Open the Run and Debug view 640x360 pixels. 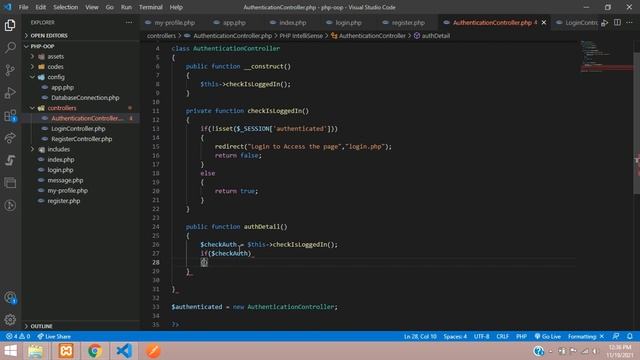click(10, 93)
